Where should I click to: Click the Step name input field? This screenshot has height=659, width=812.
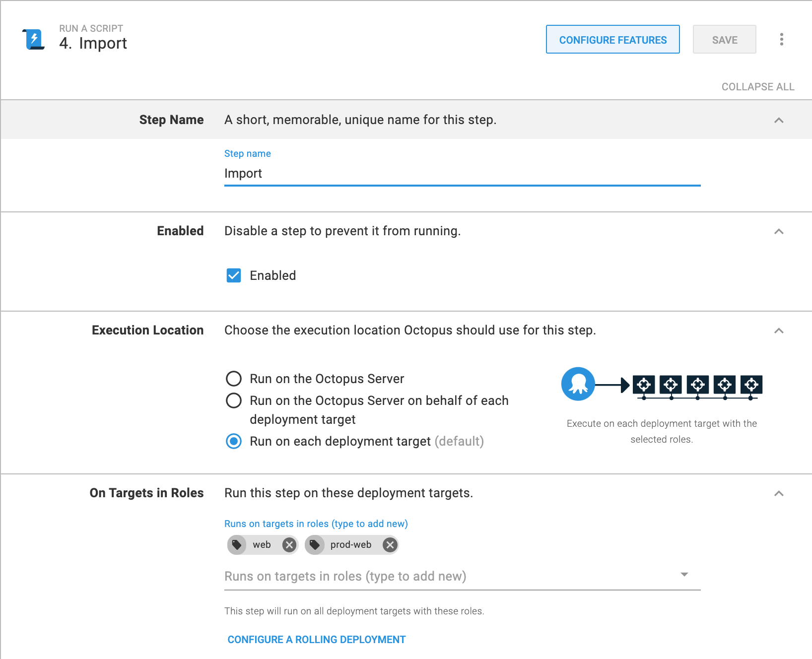(463, 174)
